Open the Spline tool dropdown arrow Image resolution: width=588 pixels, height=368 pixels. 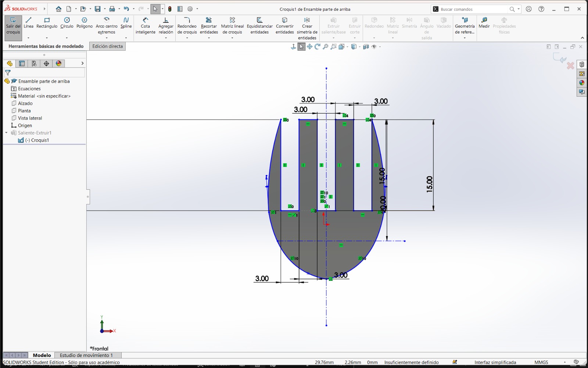coord(126,38)
